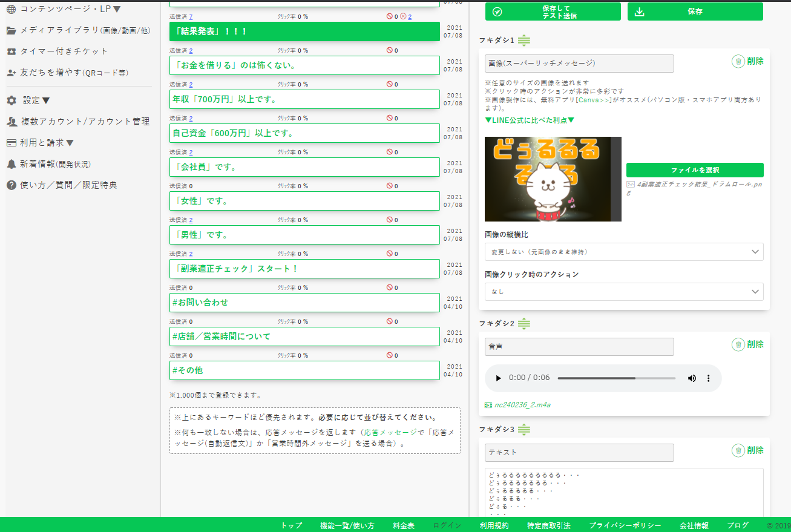Go to トップ in the footer

pos(291,525)
